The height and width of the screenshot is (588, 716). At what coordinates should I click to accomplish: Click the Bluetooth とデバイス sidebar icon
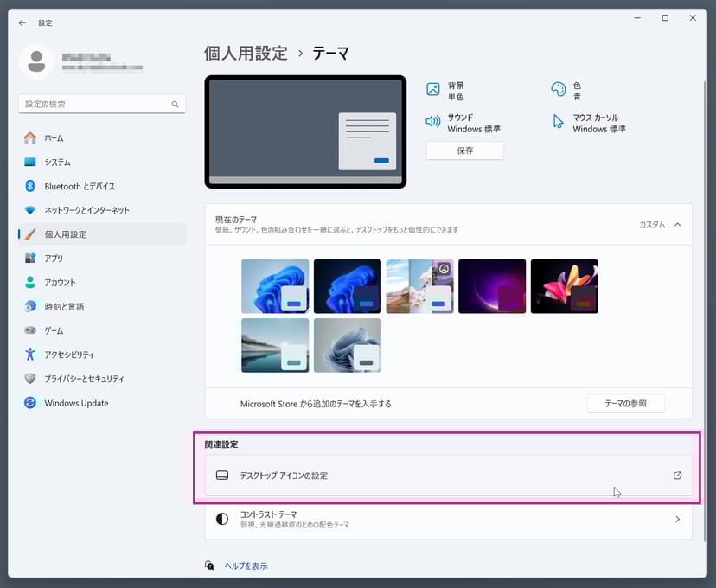point(30,186)
